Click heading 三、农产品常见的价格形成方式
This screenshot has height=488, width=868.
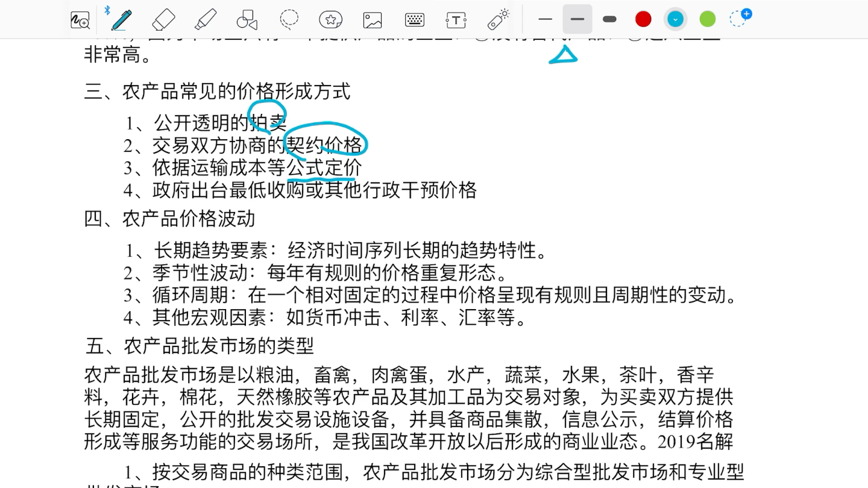(217, 92)
